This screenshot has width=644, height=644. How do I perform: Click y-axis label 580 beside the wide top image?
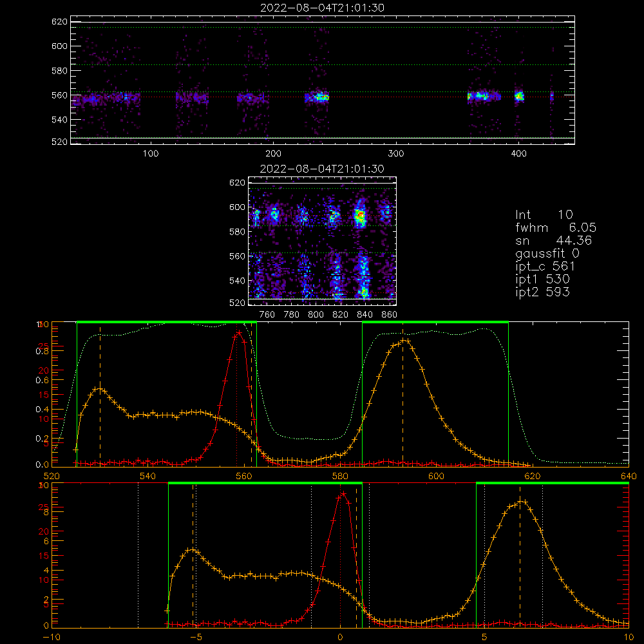59,71
